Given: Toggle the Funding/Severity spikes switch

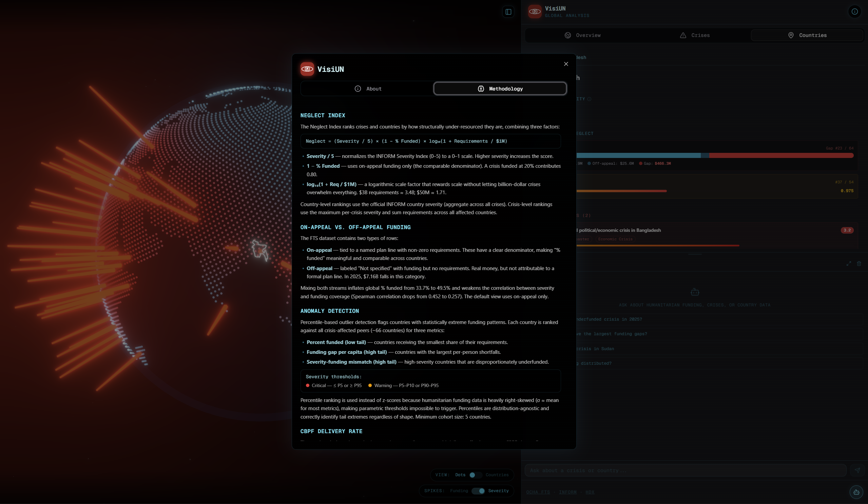Looking at the screenshot, I should point(478,491).
